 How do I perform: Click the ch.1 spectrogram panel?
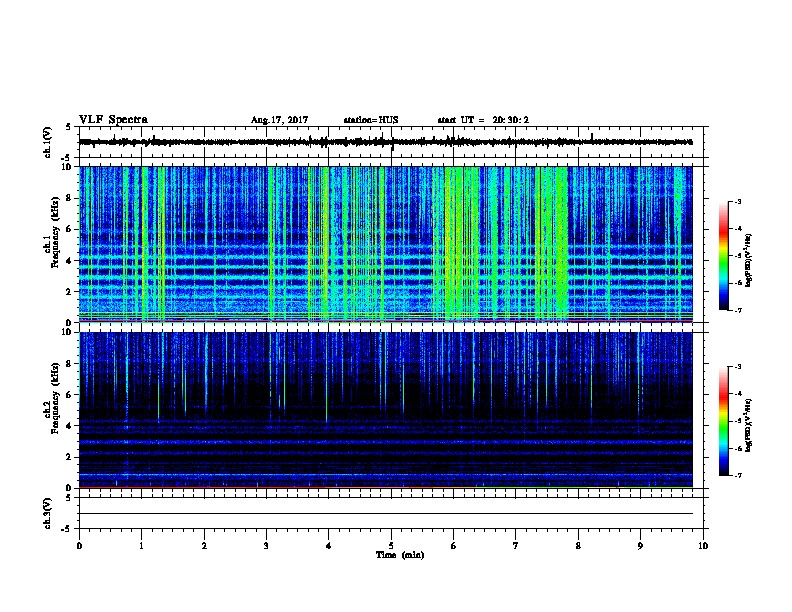point(385,244)
